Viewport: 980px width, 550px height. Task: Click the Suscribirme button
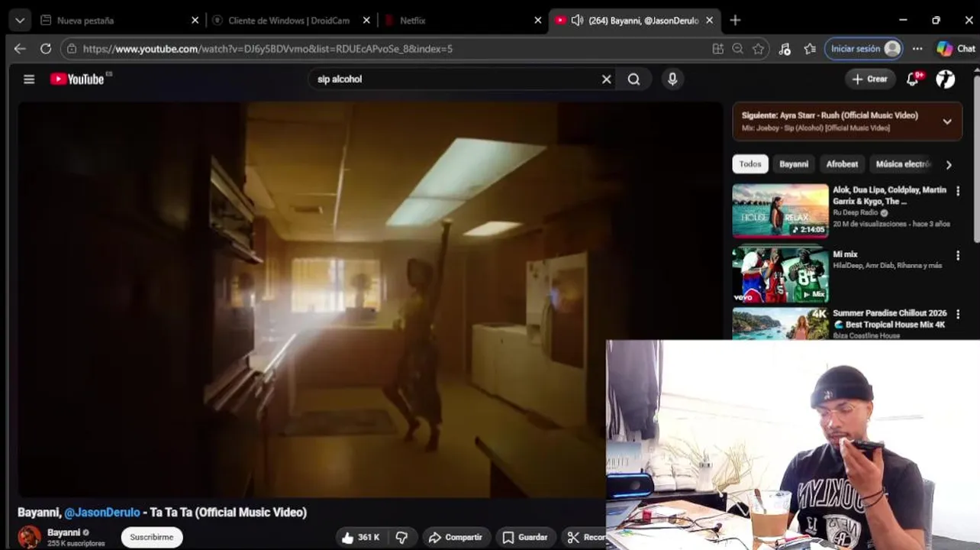152,537
